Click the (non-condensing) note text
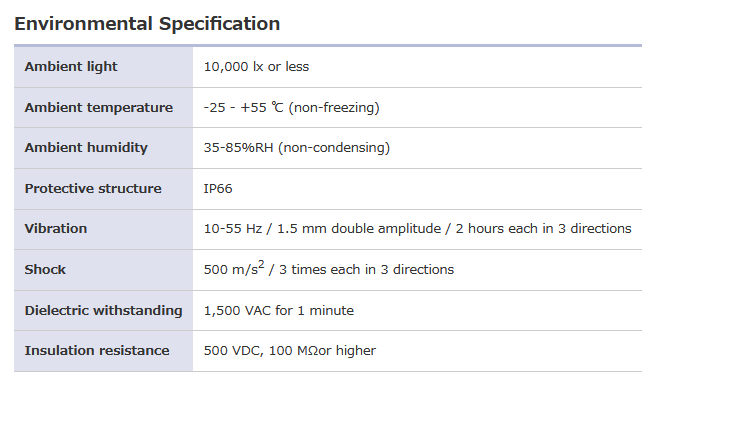Image resolution: width=733 pixels, height=431 pixels. tap(334, 148)
